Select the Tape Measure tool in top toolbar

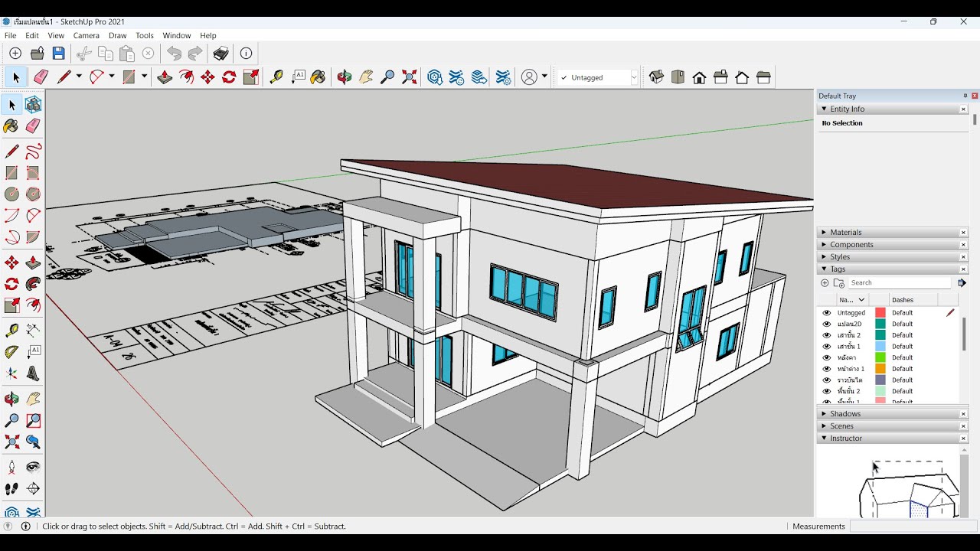[x=276, y=77]
